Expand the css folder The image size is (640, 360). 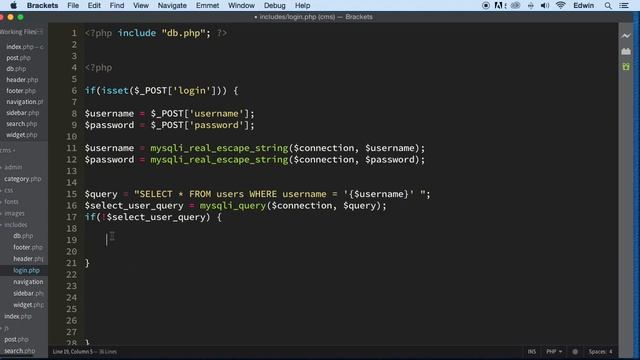click(8, 190)
